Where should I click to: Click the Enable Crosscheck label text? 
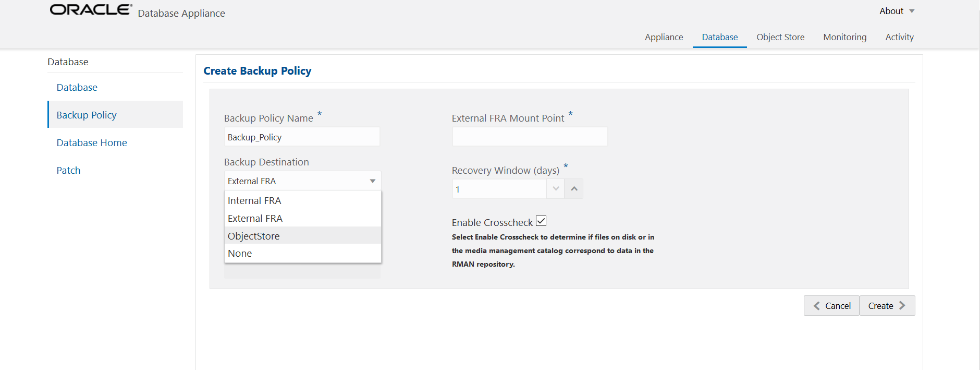tap(492, 222)
